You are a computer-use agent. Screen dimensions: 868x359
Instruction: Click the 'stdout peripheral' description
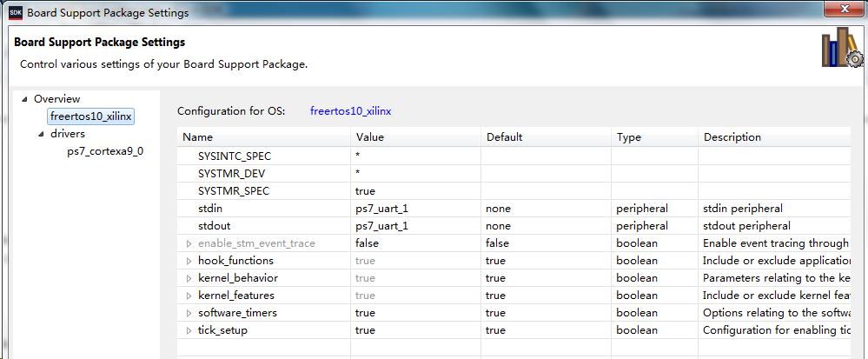coord(746,226)
